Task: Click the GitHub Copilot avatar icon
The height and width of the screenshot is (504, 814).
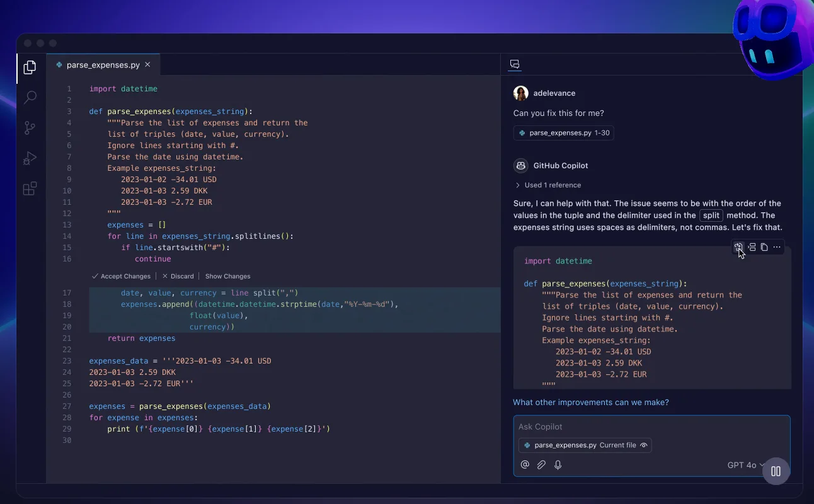Action: [x=520, y=166]
